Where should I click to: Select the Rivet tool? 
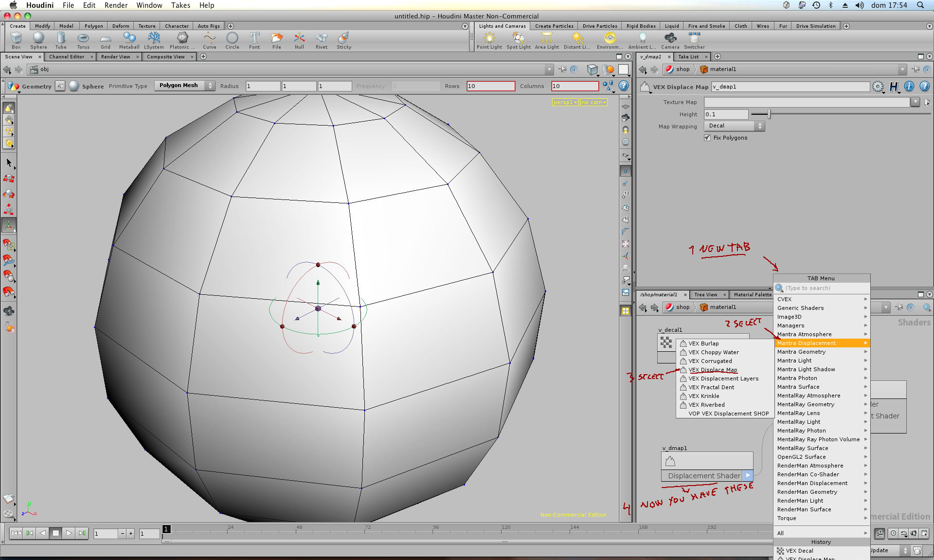click(x=321, y=40)
